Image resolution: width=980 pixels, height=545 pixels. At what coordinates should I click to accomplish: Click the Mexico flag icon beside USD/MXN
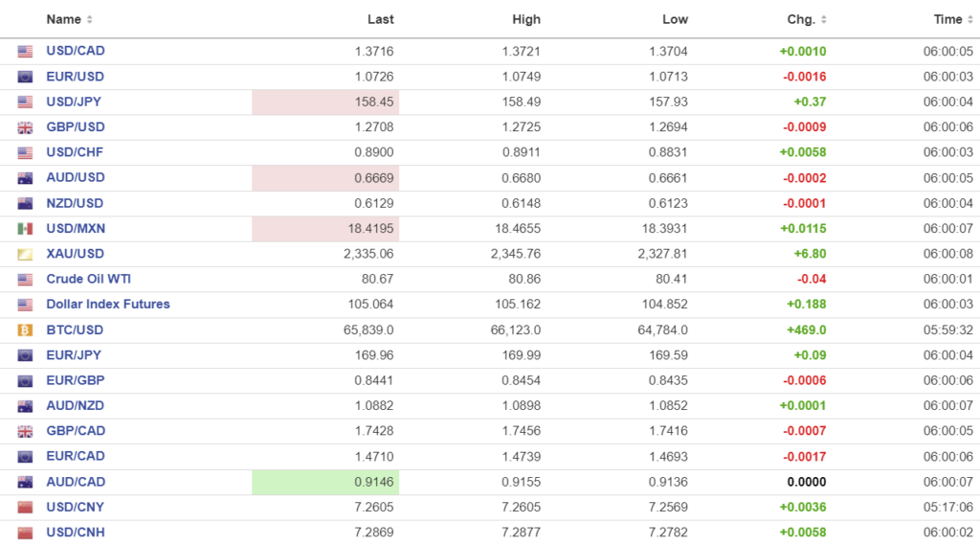pos(25,229)
